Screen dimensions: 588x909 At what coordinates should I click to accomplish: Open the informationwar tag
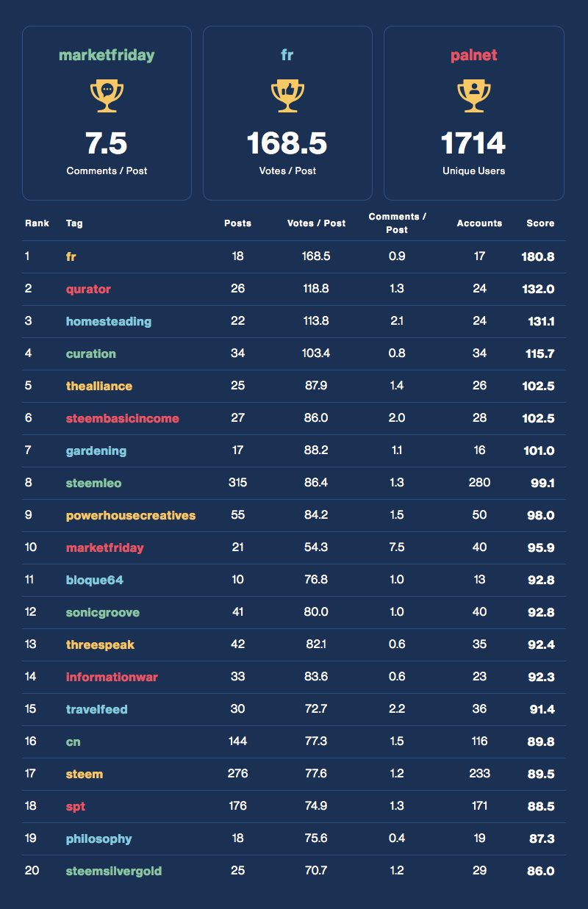point(112,677)
